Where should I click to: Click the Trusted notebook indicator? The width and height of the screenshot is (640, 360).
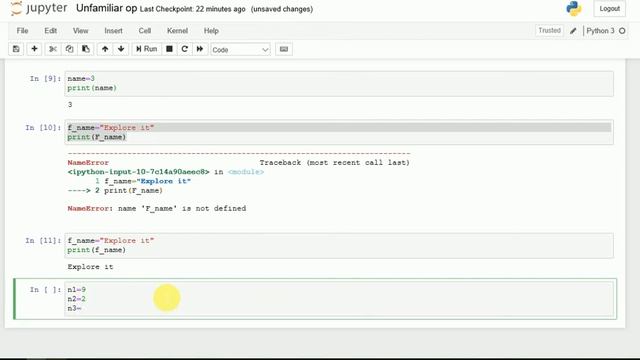point(549,30)
